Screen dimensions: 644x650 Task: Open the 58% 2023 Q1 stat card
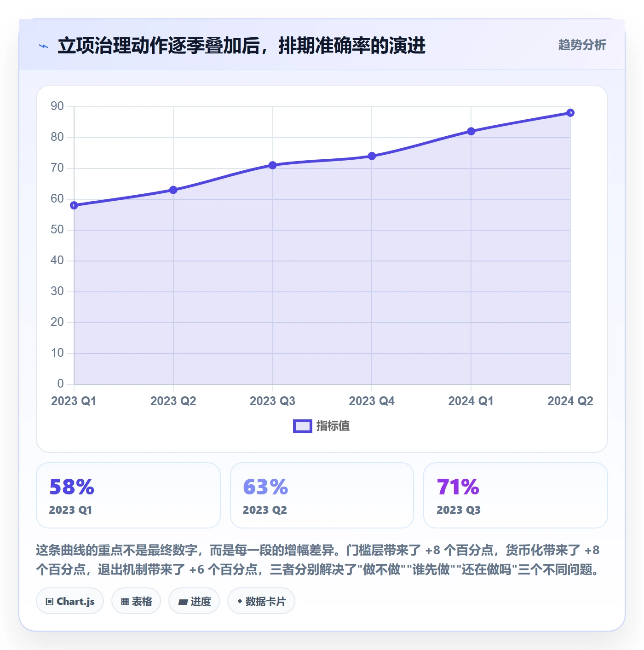point(128,495)
